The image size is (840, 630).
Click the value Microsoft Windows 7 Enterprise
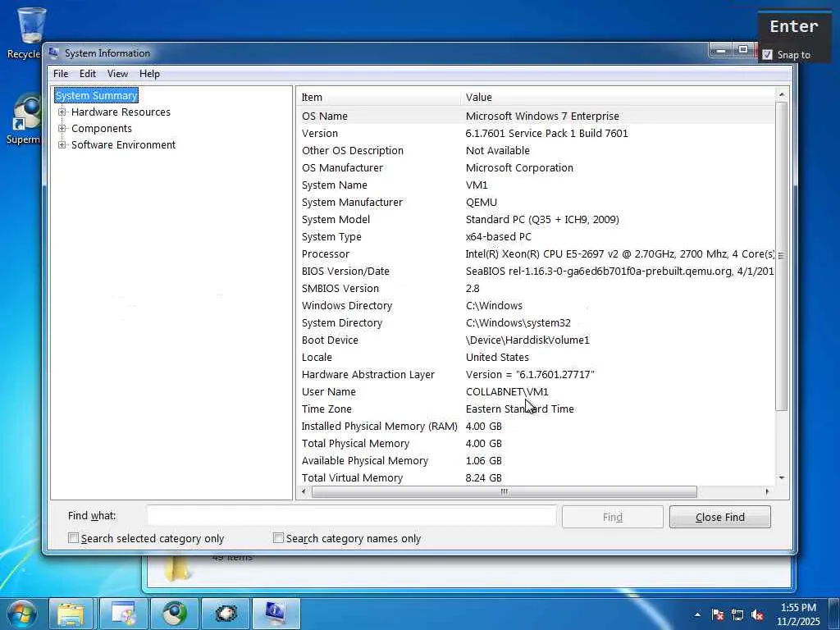(542, 116)
